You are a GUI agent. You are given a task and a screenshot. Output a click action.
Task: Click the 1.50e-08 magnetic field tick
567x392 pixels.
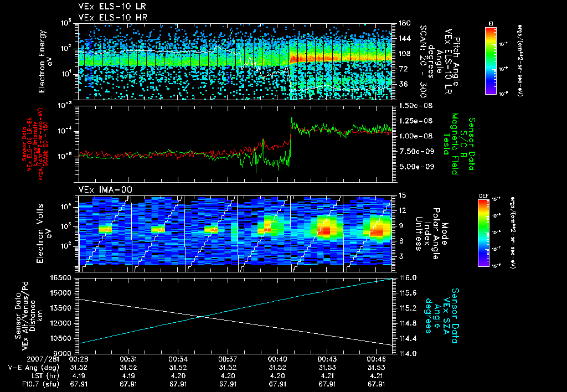tap(415, 106)
